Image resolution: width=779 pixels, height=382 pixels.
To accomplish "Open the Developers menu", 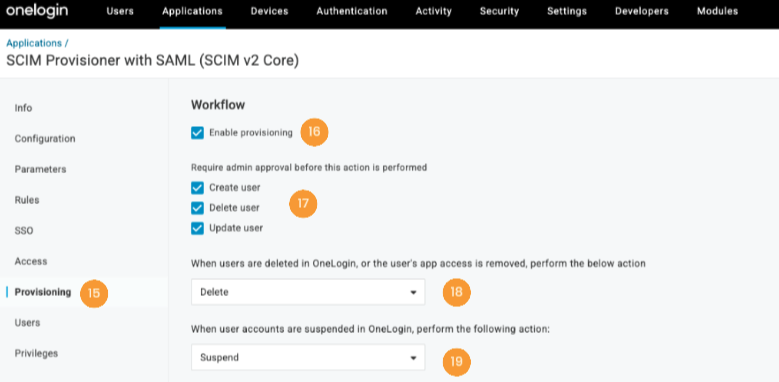I will click(641, 11).
